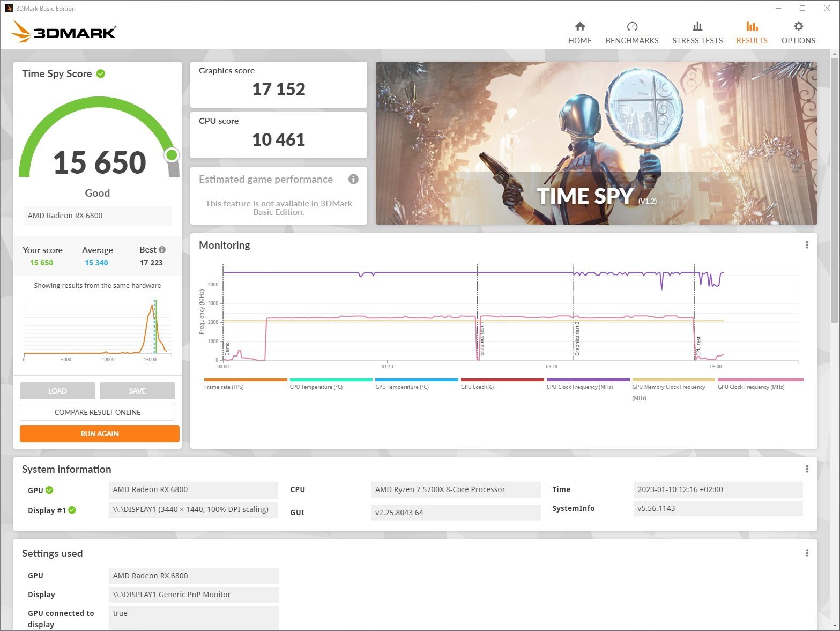
Task: Click the AMD Radeon RX 6800 field under the gauge
Action: [98, 216]
